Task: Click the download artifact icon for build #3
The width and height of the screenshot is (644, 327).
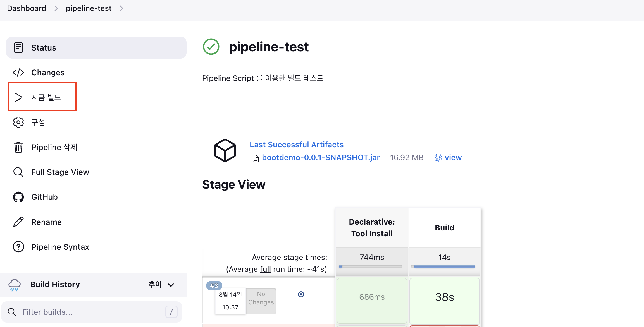Action: pos(301,294)
